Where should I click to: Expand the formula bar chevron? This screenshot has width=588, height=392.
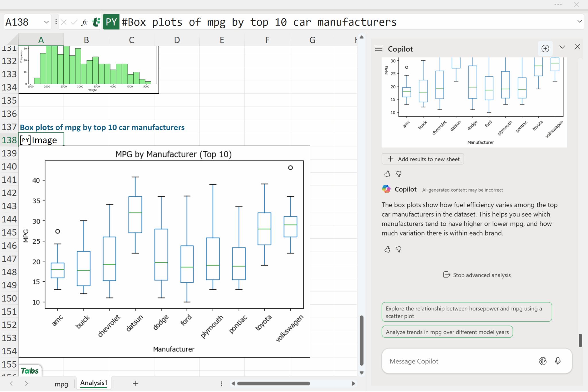[x=579, y=22]
